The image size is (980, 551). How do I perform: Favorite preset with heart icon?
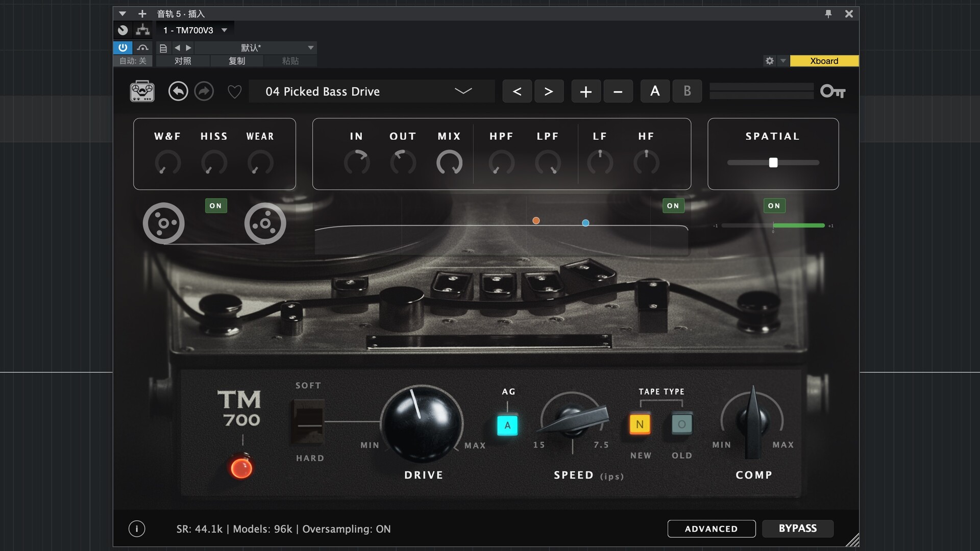pyautogui.click(x=234, y=92)
